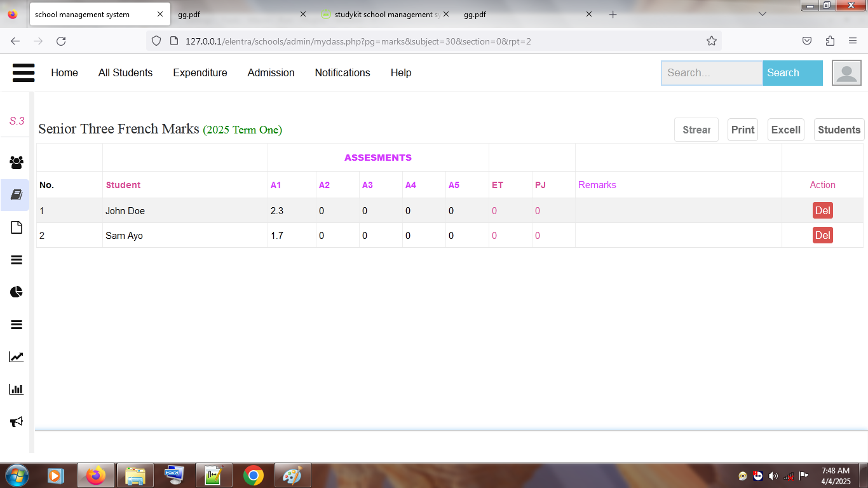Viewport: 868px width, 488px height.
Task: Open the line chart trends icon in sidebar
Action: 15,356
